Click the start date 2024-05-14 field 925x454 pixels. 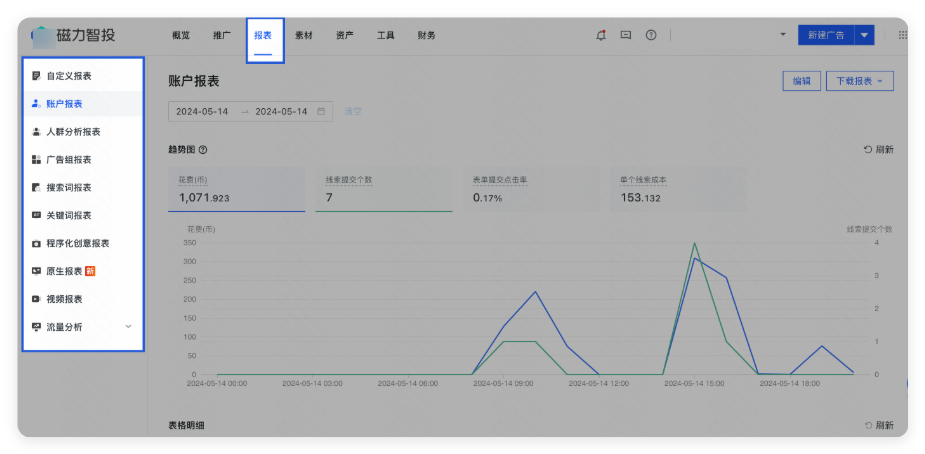(x=202, y=111)
